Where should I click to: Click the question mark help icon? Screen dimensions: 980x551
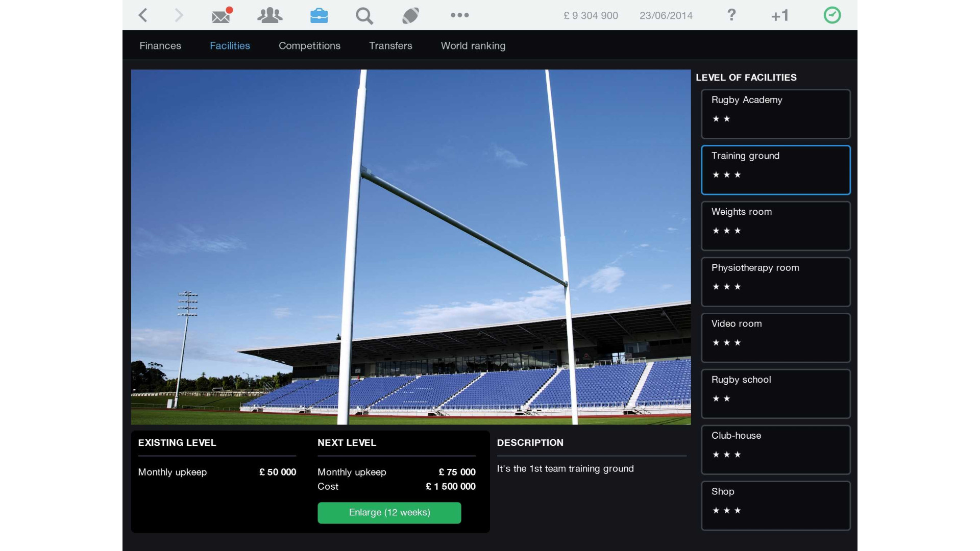(x=731, y=15)
